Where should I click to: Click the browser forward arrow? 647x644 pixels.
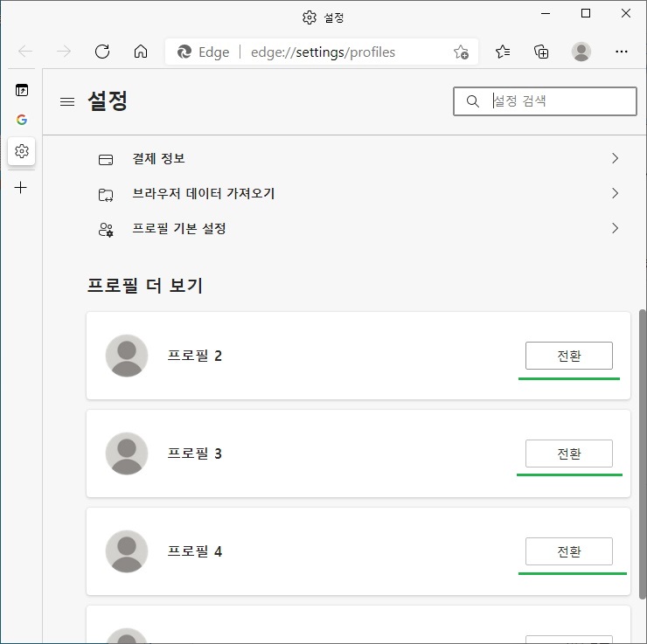click(64, 52)
